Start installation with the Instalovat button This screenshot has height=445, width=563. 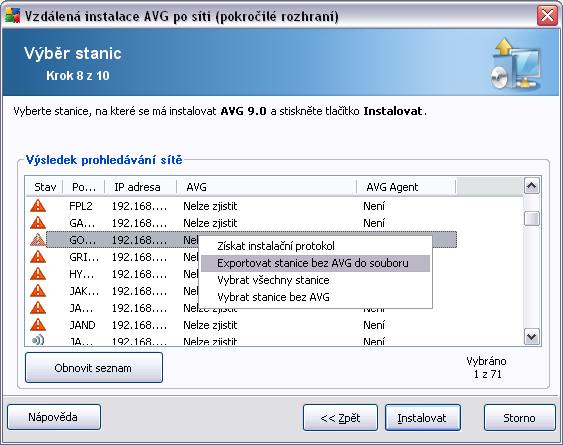point(423,417)
